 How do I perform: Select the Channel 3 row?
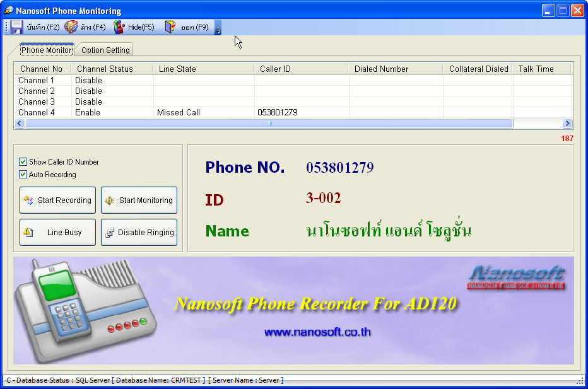[293, 102]
